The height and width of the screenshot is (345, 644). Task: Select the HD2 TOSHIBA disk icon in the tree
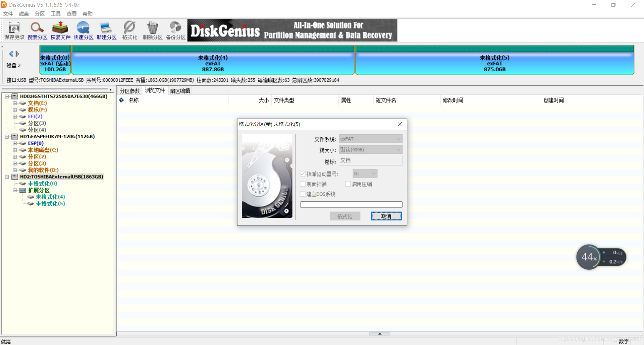click(15, 177)
